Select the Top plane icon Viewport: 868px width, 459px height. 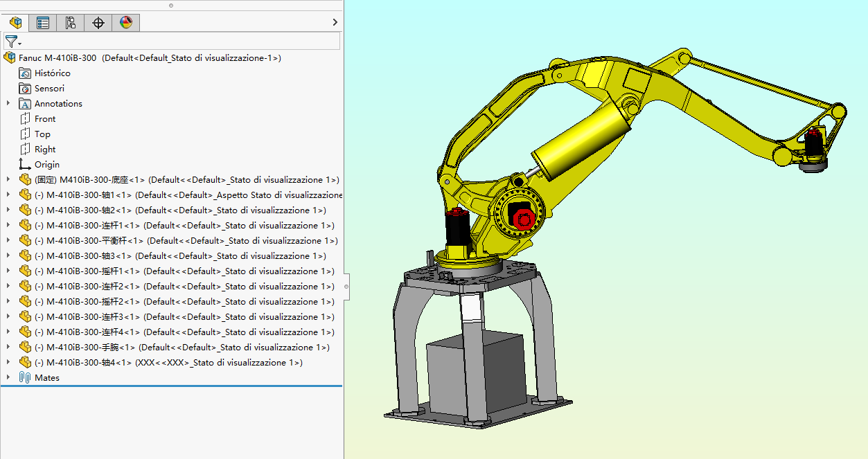tap(25, 134)
